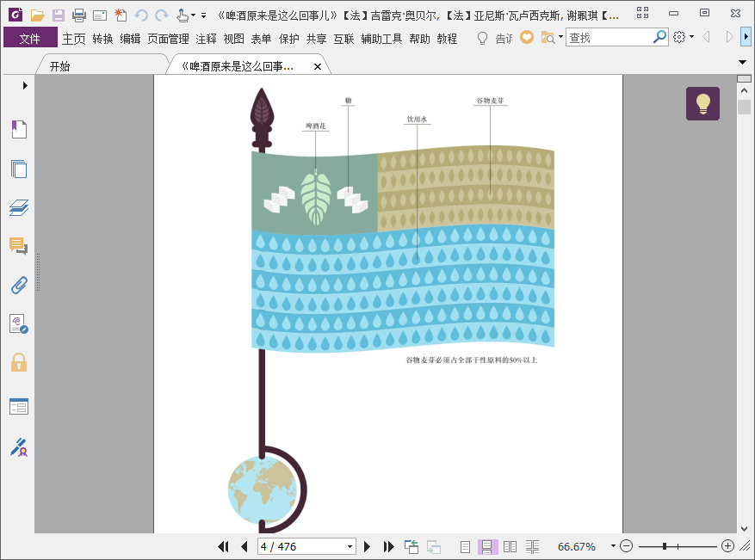Click the lightbulb tips icon
Screen dimensions: 755x560
pyautogui.click(x=702, y=103)
